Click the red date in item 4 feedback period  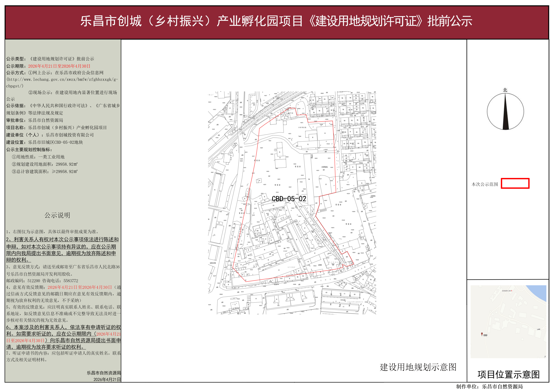click(80, 287)
